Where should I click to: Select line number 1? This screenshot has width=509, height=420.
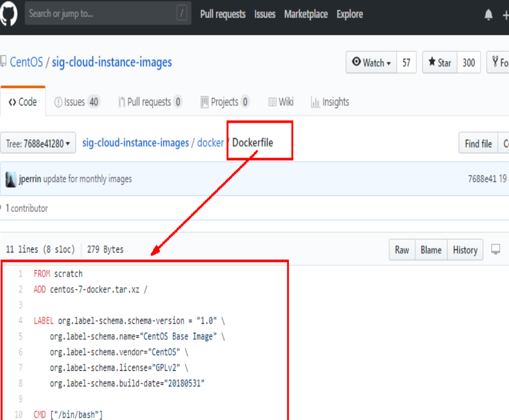pyautogui.click(x=20, y=274)
